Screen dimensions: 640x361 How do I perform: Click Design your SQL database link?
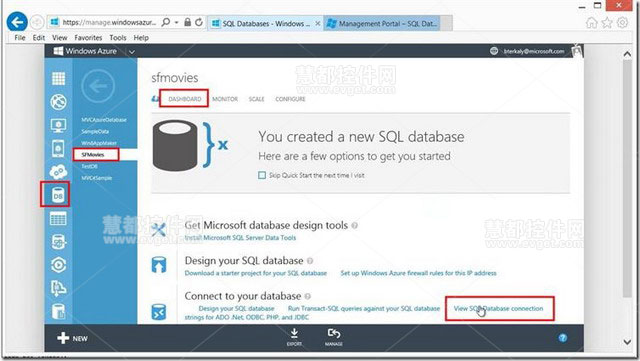click(x=236, y=308)
